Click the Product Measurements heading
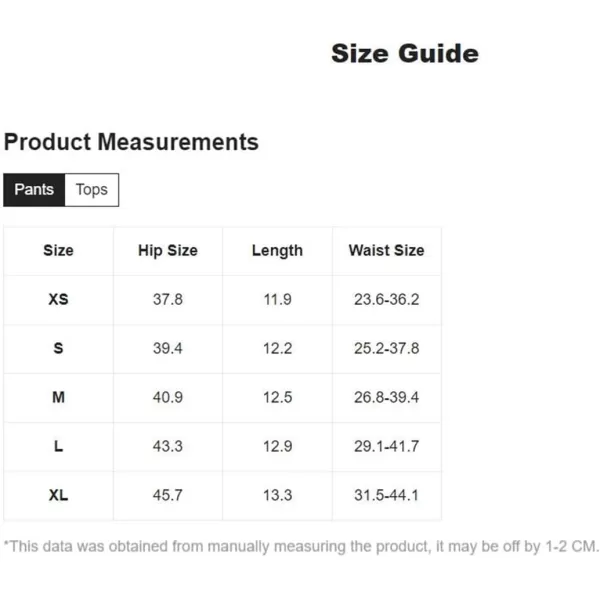Viewport: 600px width, 600px height. pos(131,142)
